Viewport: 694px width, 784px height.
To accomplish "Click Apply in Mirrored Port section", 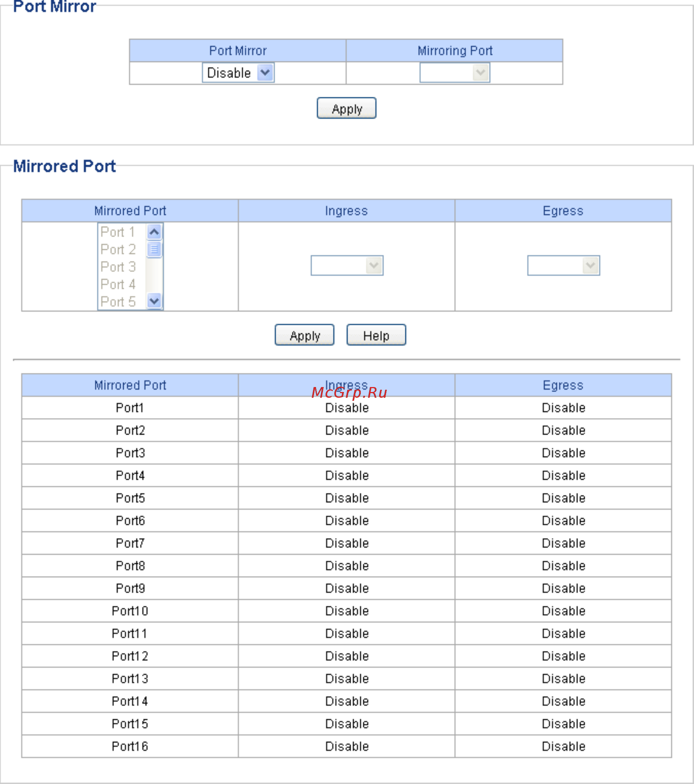I will pos(305,335).
